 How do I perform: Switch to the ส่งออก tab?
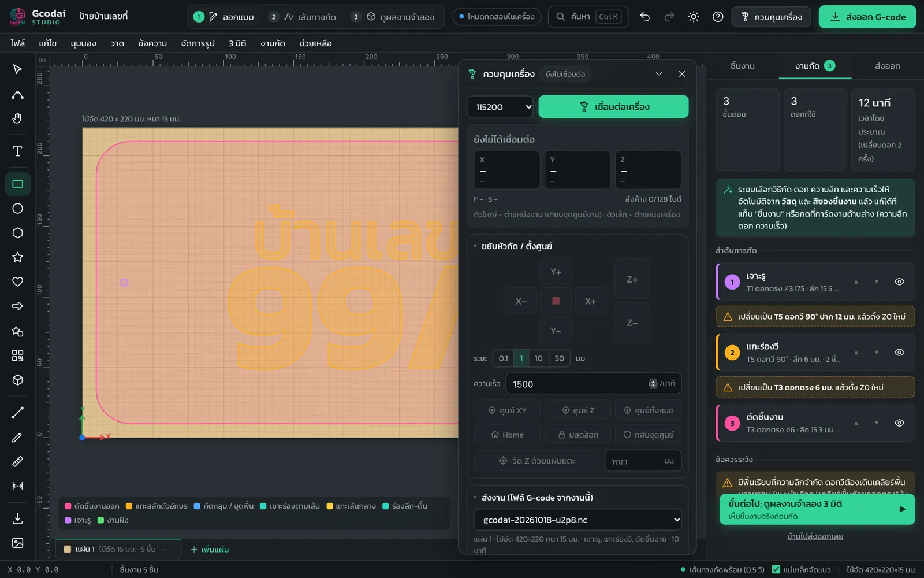(887, 66)
